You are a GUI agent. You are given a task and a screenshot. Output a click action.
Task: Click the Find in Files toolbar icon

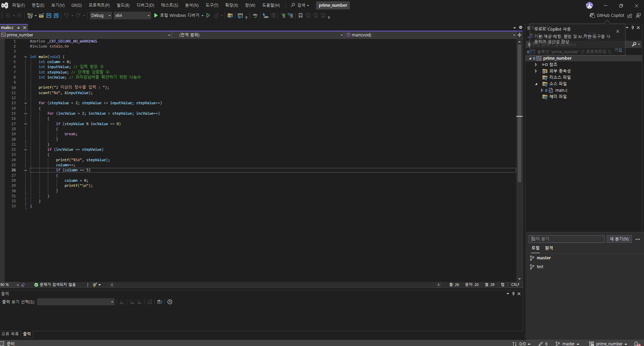[231, 16]
